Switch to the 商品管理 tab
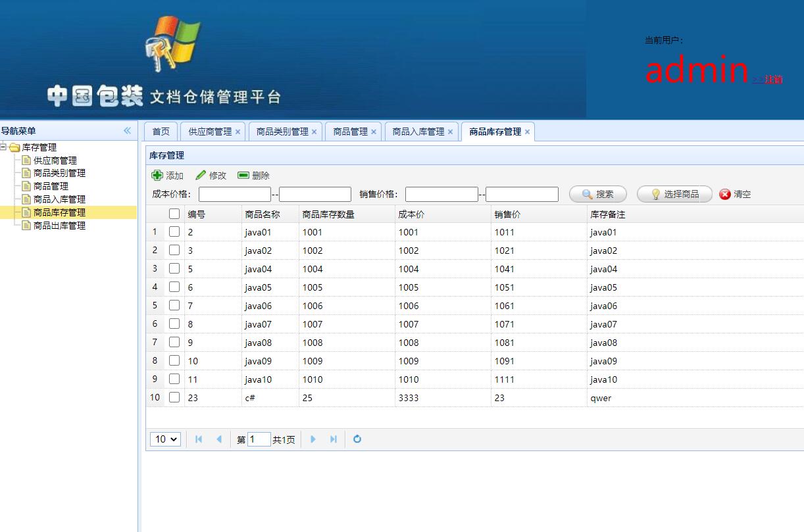 [349, 131]
